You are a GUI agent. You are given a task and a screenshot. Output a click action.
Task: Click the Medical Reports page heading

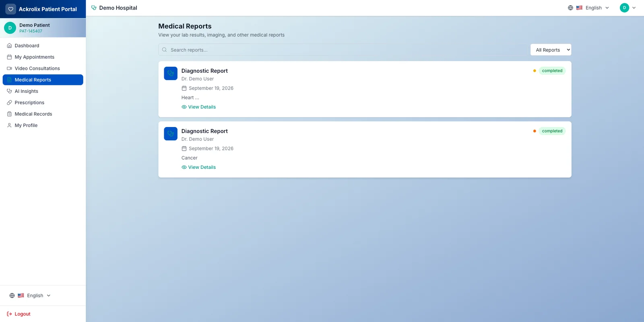pos(185,26)
